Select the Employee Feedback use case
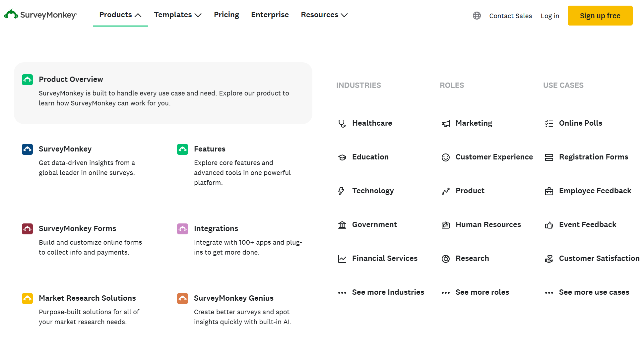 pos(595,191)
